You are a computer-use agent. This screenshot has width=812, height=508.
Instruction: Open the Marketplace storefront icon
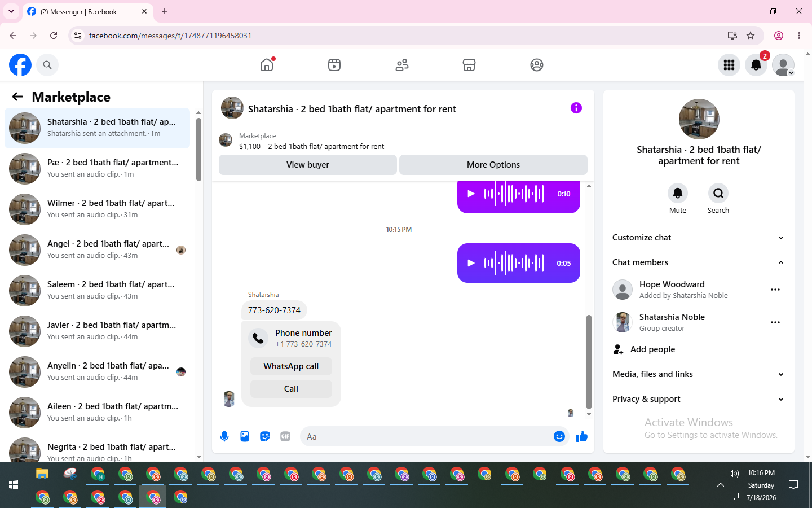pyautogui.click(x=469, y=65)
